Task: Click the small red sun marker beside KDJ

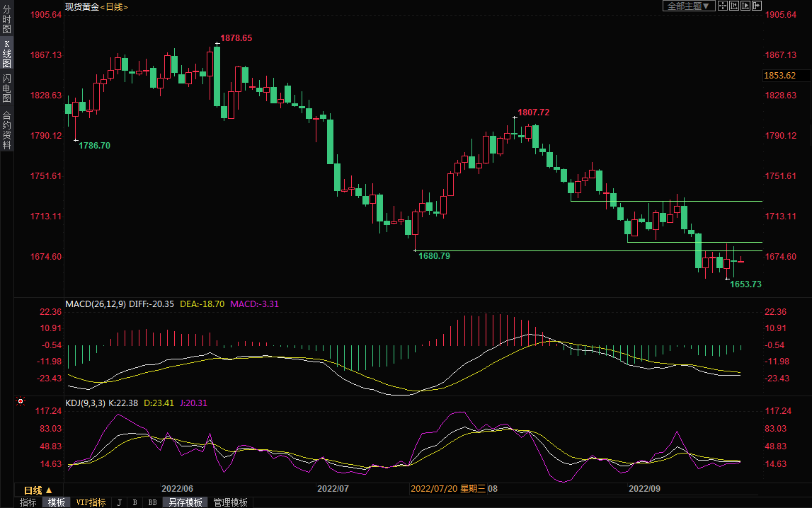Action: 21,402
